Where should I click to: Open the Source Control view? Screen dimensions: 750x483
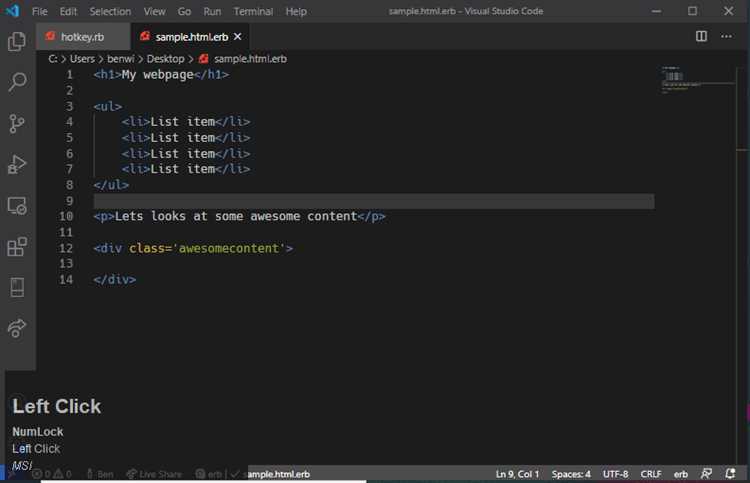17,123
